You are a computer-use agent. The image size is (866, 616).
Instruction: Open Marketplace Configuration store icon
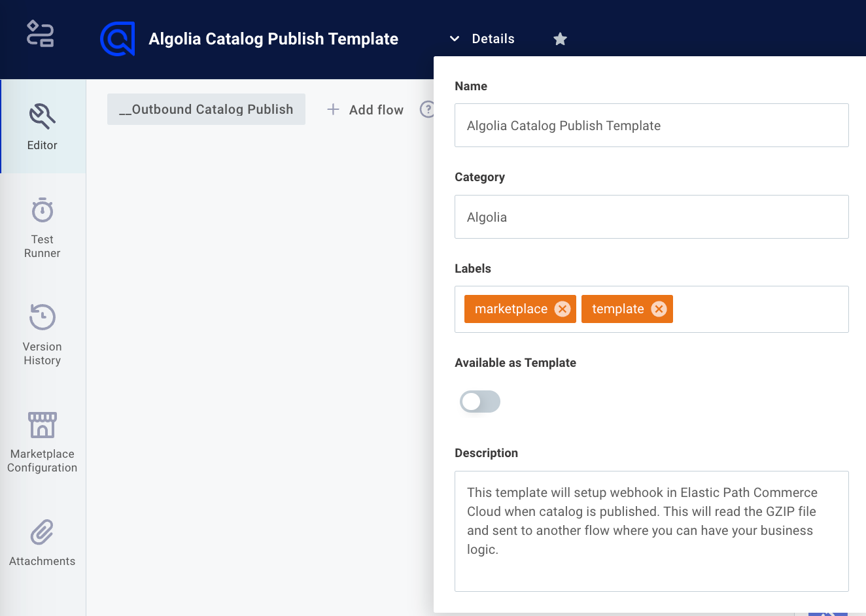click(x=43, y=425)
